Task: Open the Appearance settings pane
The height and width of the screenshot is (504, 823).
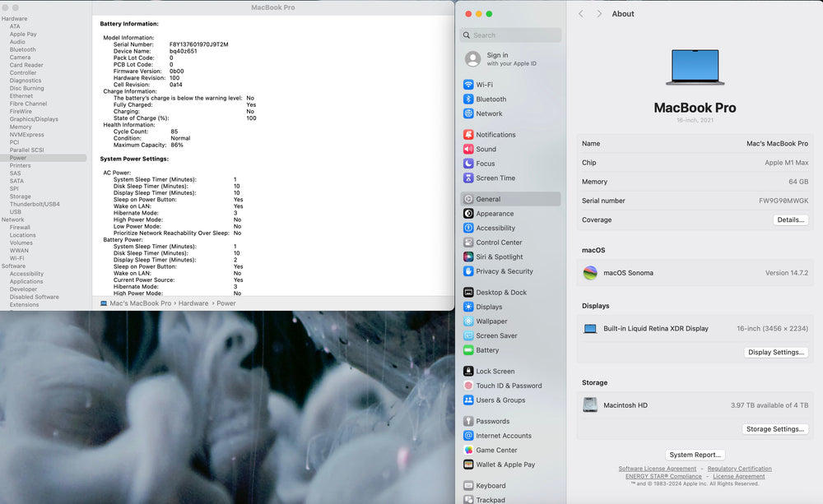Action: (x=495, y=214)
